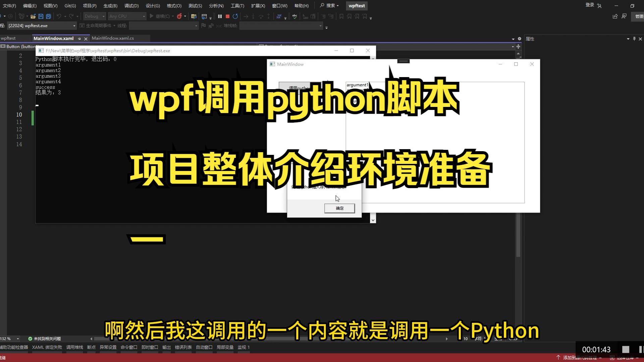
Task: Open the 132 % zoom level dropdown
Action: pyautogui.click(x=18, y=339)
